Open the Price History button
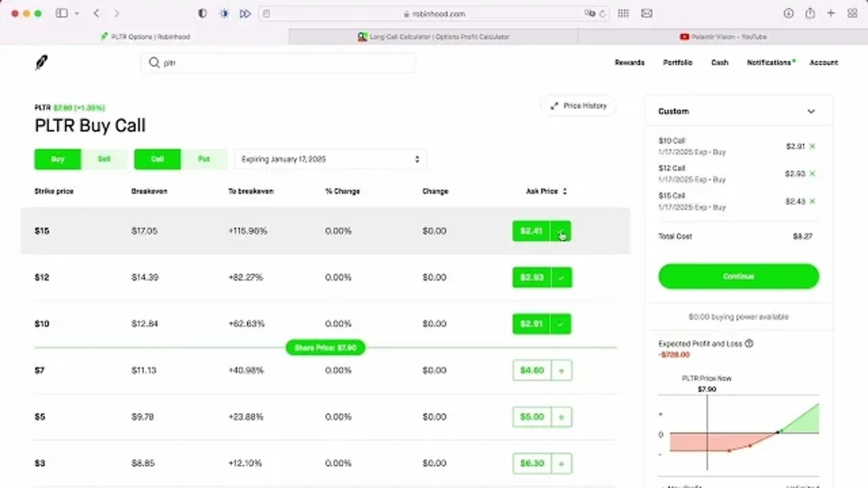This screenshot has width=868, height=488. tap(578, 106)
